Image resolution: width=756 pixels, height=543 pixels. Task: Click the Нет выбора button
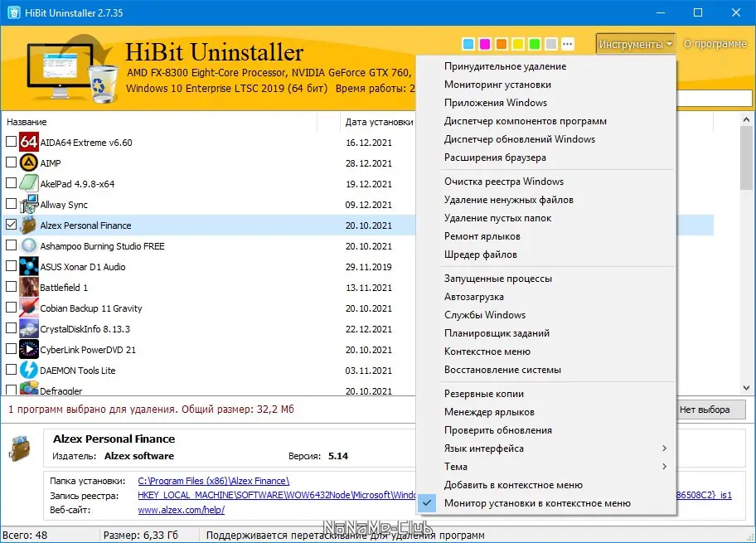(x=710, y=410)
